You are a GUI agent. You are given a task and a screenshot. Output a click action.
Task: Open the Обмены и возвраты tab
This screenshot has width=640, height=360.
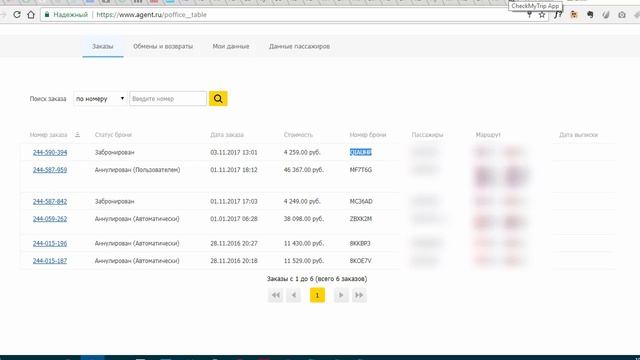click(x=163, y=47)
